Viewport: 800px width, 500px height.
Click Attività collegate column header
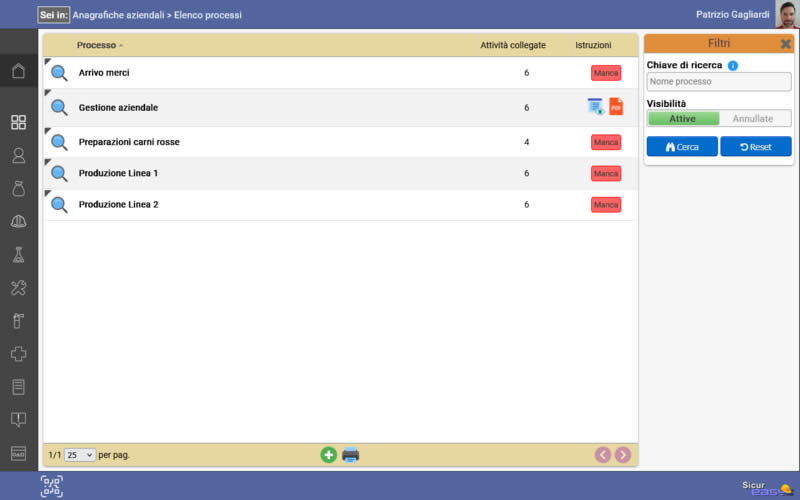tap(513, 45)
